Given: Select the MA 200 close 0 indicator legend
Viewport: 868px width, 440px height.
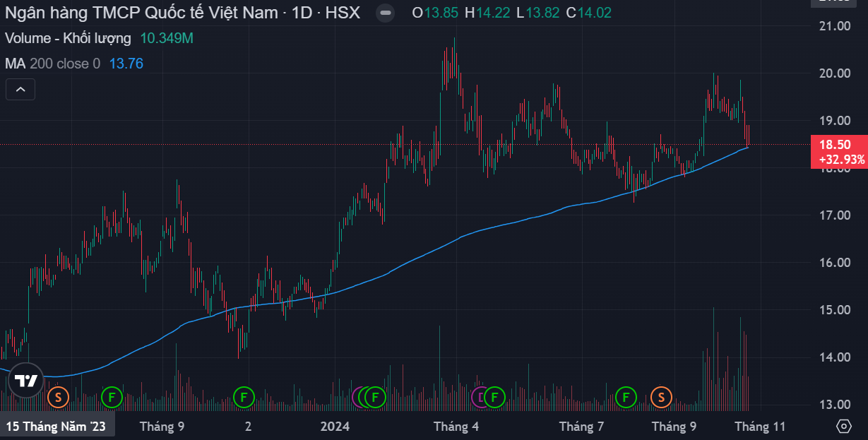Looking at the screenshot, I should pos(52,64).
